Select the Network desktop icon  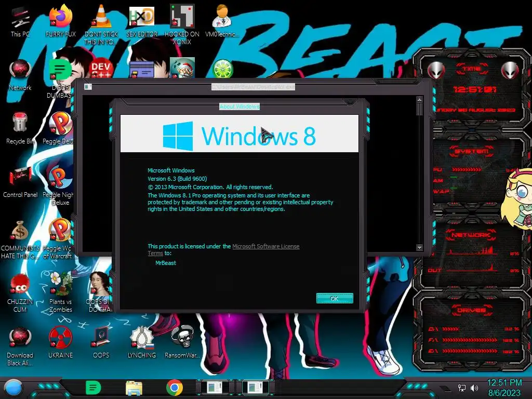click(x=20, y=75)
